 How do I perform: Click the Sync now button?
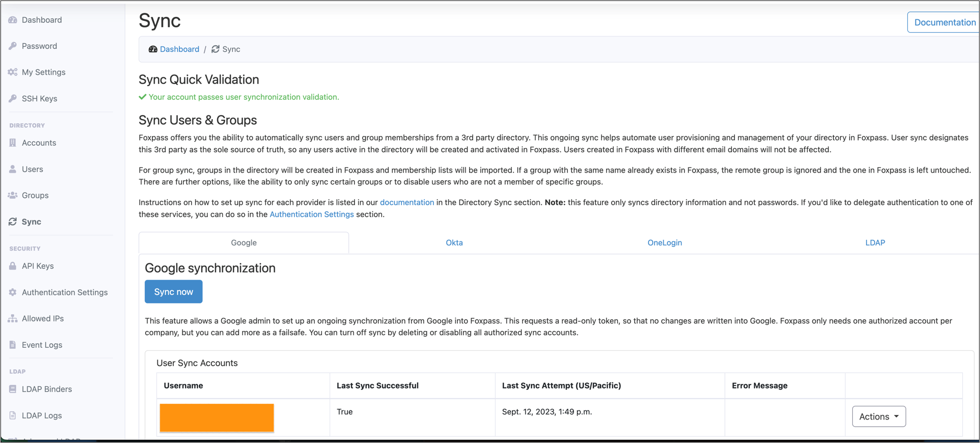point(174,292)
